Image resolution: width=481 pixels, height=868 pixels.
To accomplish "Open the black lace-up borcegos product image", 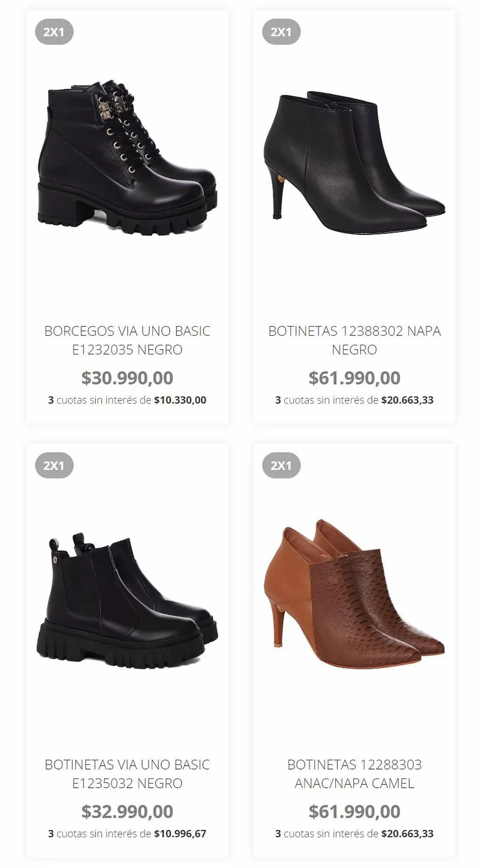I will [x=127, y=157].
